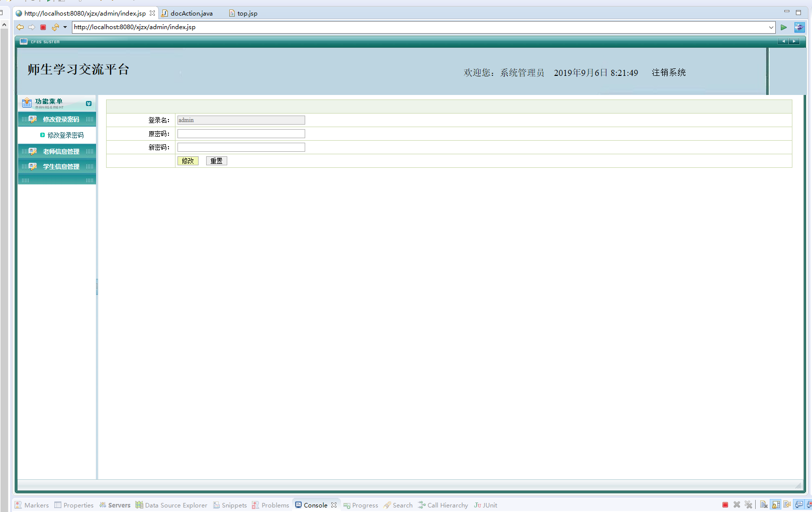Image resolution: width=812 pixels, height=512 pixels.
Task: Open the Servers view tab
Action: (x=115, y=505)
